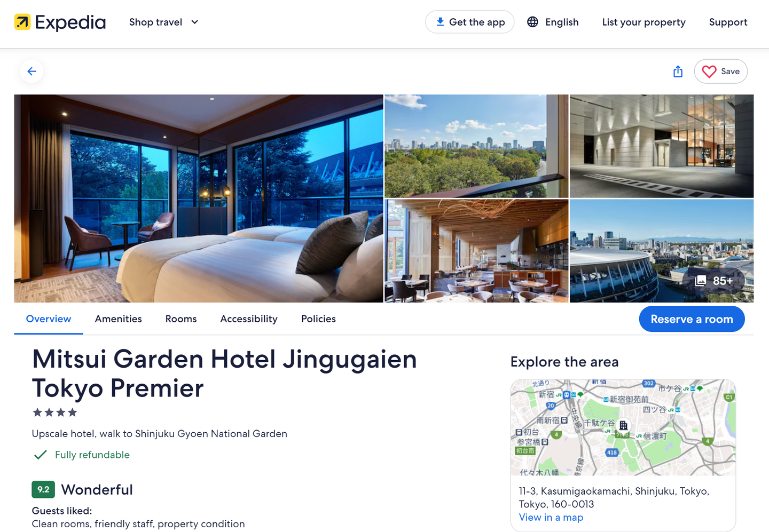Switch to the Amenities tab
Viewport: 769px width, 532px height.
click(x=119, y=319)
